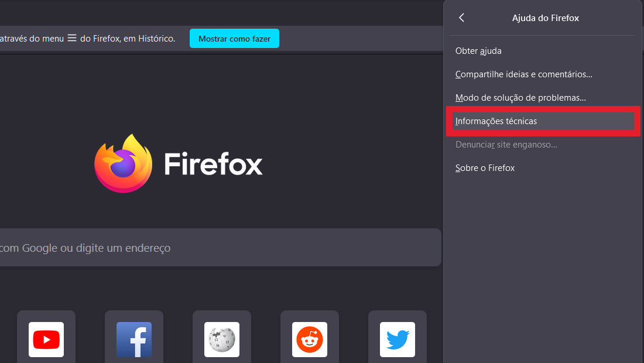Open Sobre o Firefox

543,168
